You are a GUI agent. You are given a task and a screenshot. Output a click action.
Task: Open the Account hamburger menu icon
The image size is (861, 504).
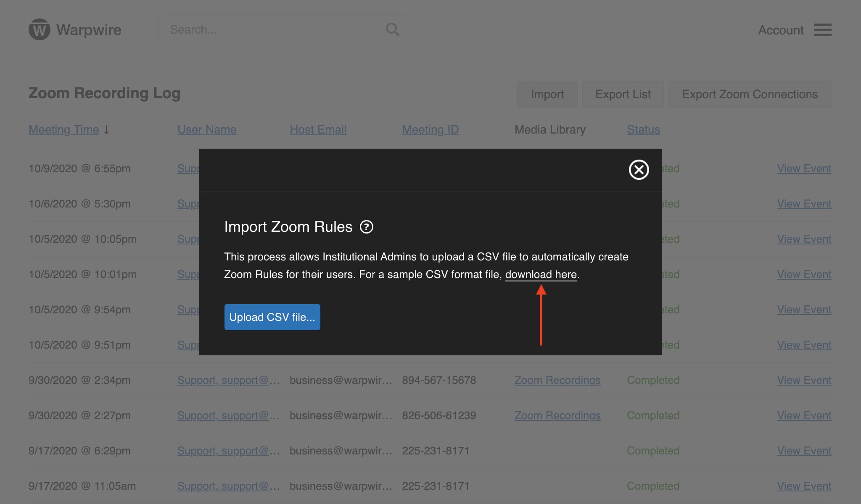pos(822,30)
